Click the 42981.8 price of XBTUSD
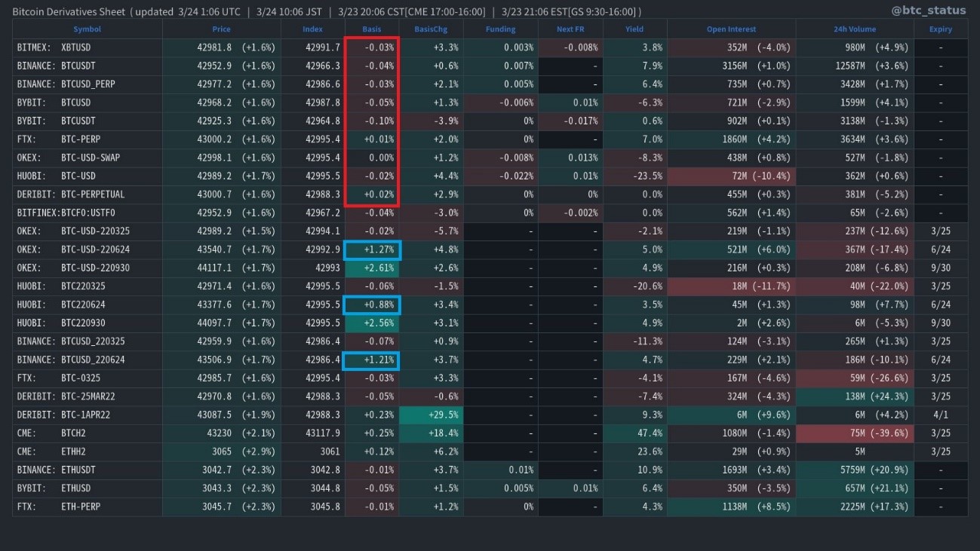Screen dimensions: 980x551 point(214,47)
